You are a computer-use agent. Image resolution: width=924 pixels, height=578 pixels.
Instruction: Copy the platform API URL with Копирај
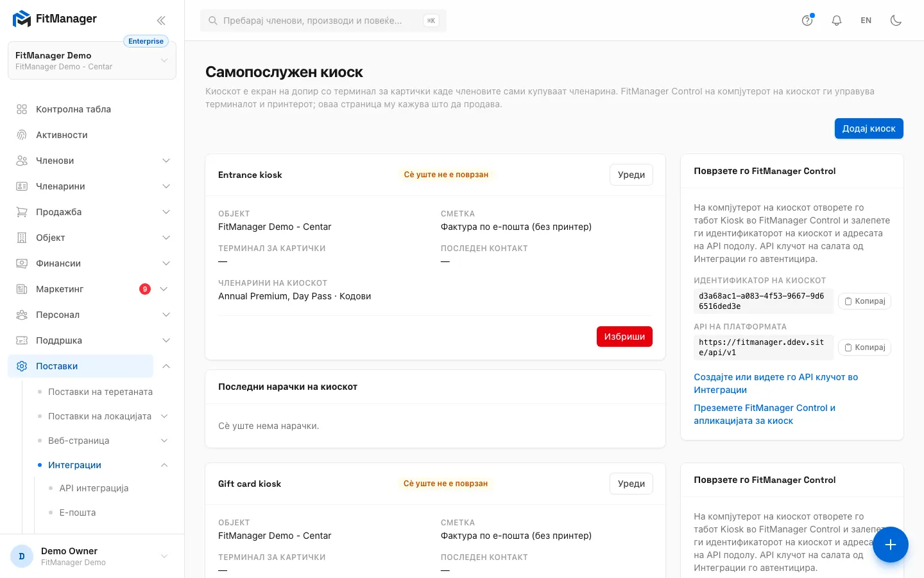[x=864, y=347]
